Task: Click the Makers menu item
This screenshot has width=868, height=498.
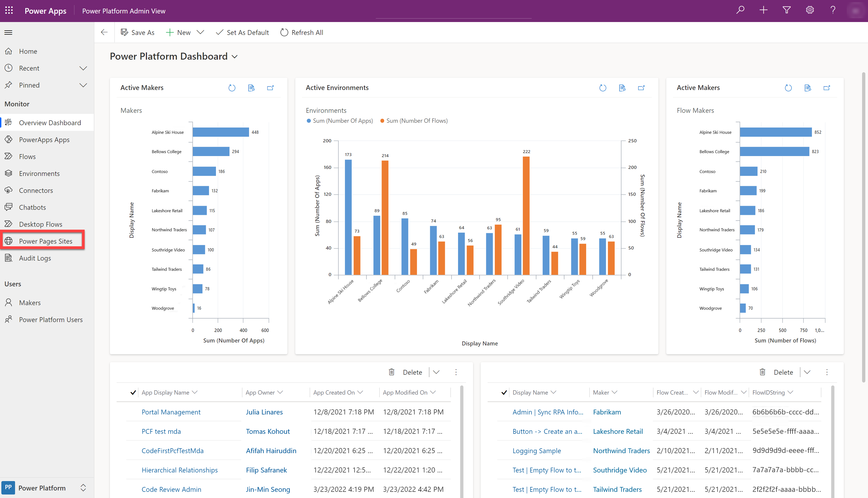Action: tap(29, 302)
